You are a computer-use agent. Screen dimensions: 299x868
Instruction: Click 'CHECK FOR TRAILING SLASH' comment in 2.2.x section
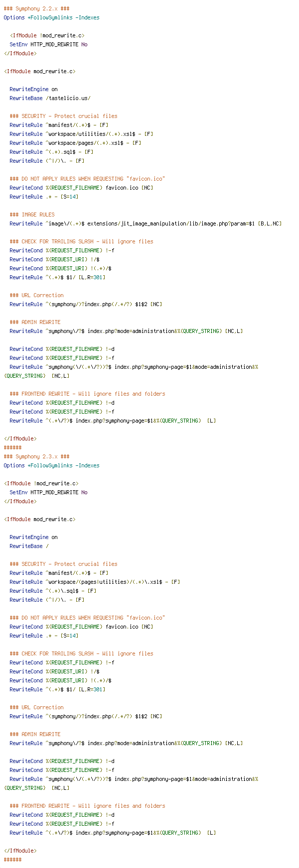(81, 241)
